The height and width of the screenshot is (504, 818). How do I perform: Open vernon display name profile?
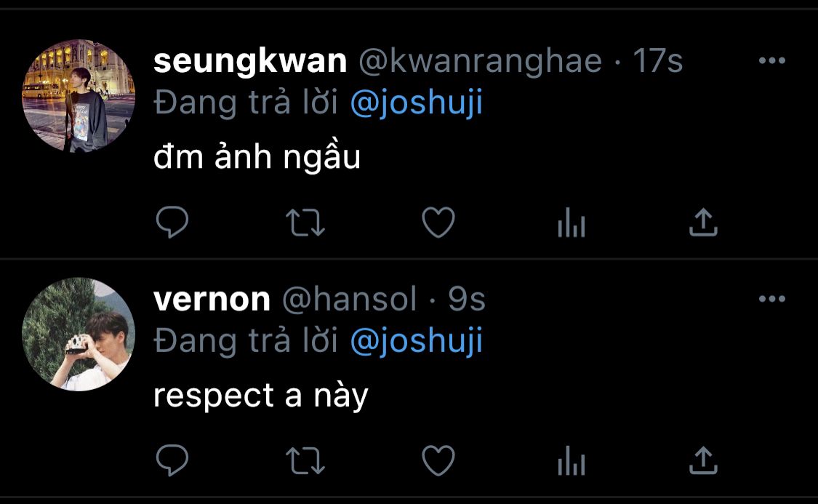[x=212, y=300]
